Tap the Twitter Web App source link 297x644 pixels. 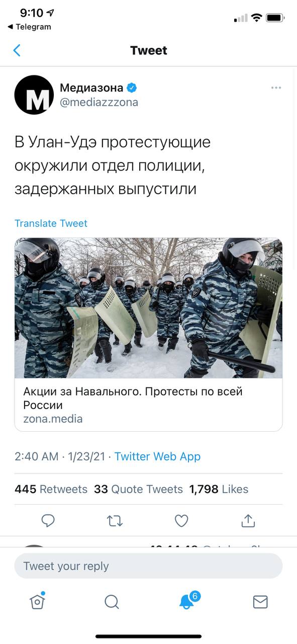(157, 456)
